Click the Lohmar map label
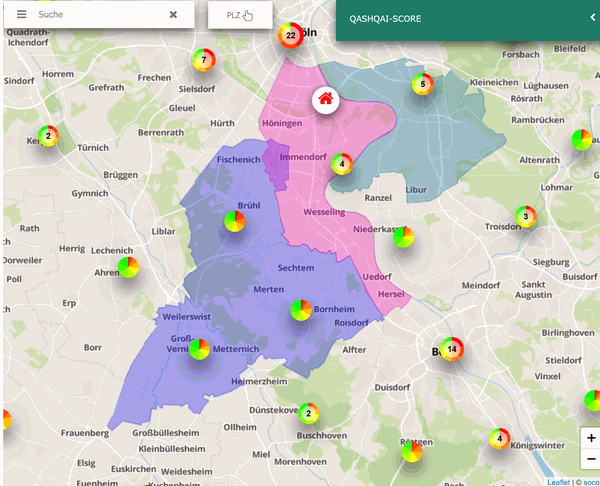600x486 pixels. (x=556, y=188)
